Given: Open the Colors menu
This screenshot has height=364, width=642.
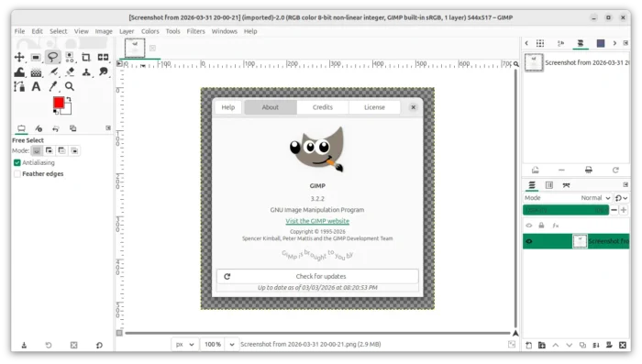Looking at the screenshot, I should (x=149, y=31).
